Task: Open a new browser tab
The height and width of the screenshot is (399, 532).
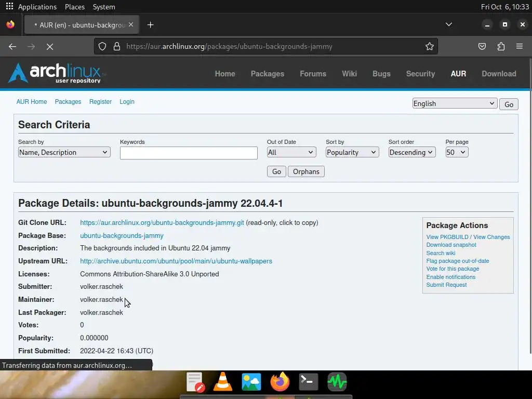Action: pyautogui.click(x=150, y=25)
